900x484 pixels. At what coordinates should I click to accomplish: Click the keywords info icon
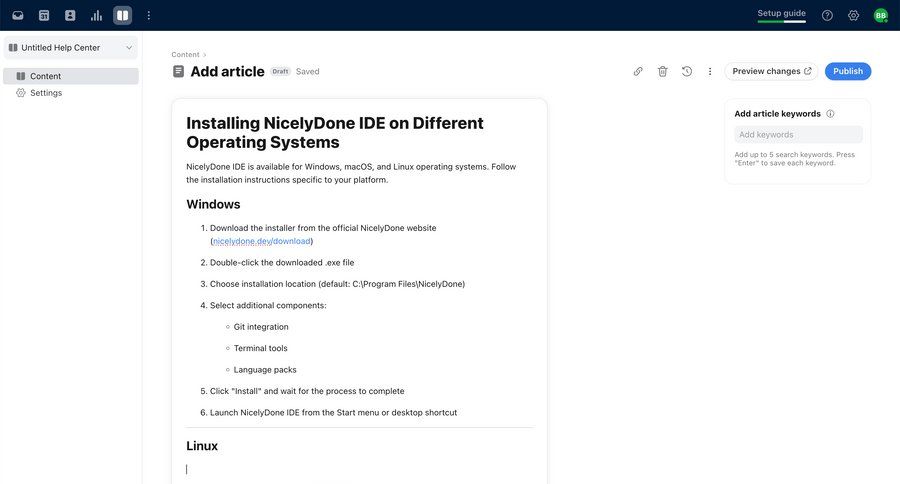(830, 114)
